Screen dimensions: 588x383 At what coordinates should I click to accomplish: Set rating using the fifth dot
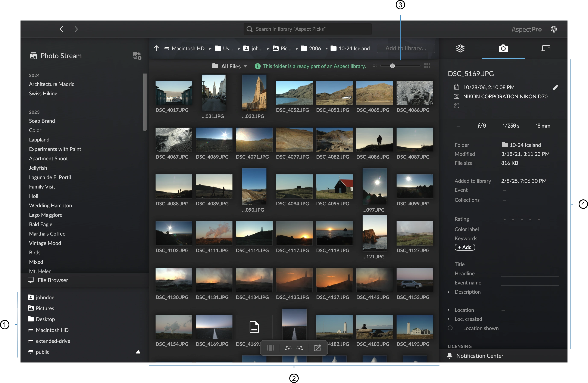pos(539,219)
